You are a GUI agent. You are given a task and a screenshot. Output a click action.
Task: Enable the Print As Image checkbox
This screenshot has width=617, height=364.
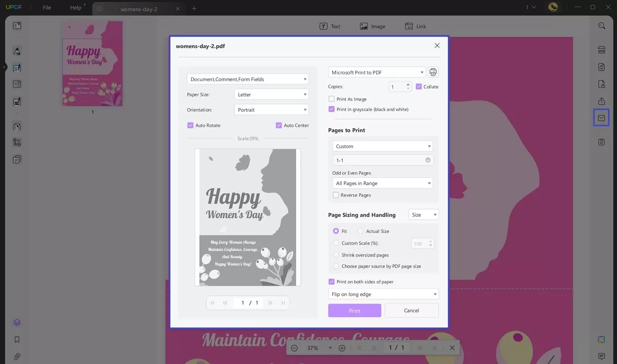coord(331,99)
